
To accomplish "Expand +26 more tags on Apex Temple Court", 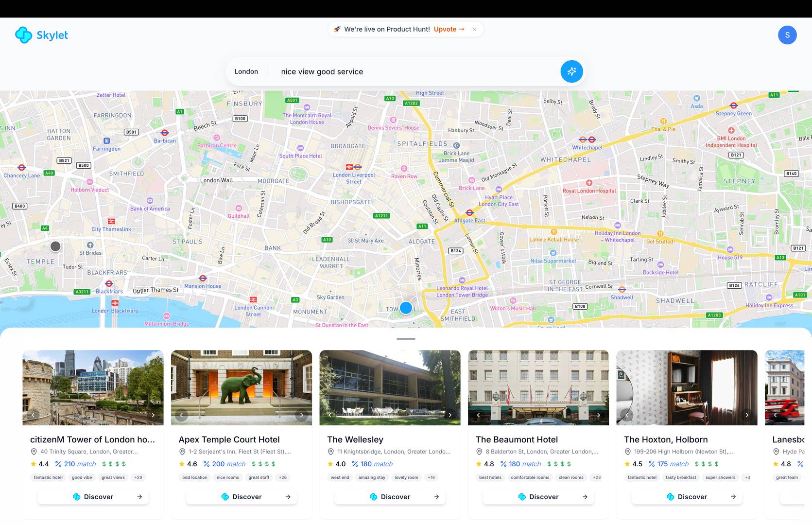I will coord(283,477).
